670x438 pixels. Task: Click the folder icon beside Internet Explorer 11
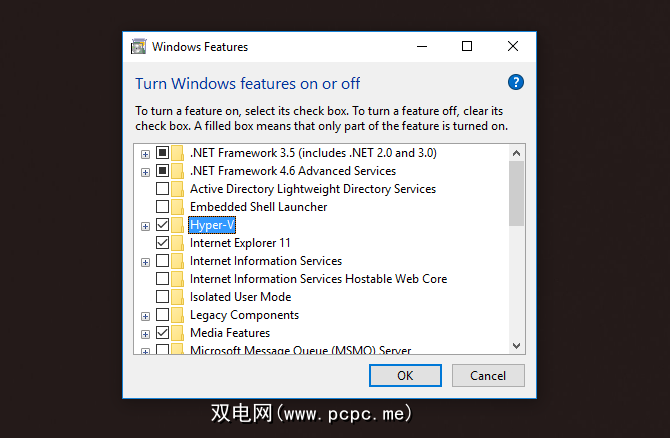tap(178, 243)
